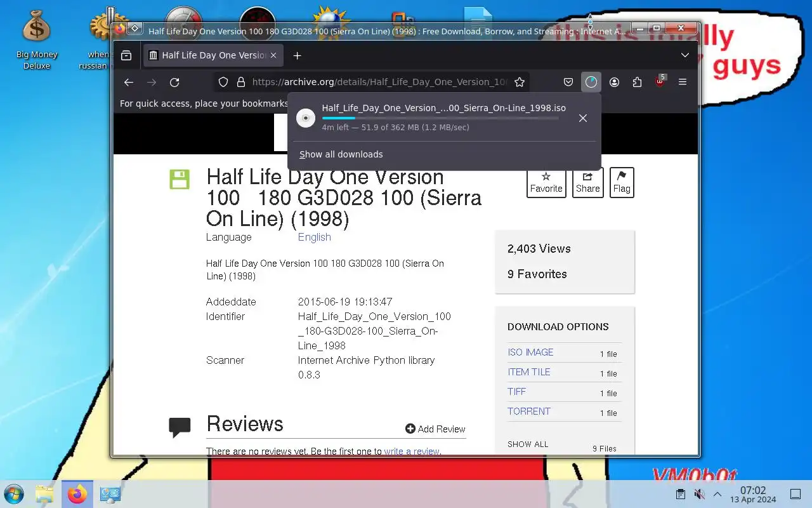List all tabs dropdown arrow
Viewport: 812px width, 508px height.
point(685,55)
